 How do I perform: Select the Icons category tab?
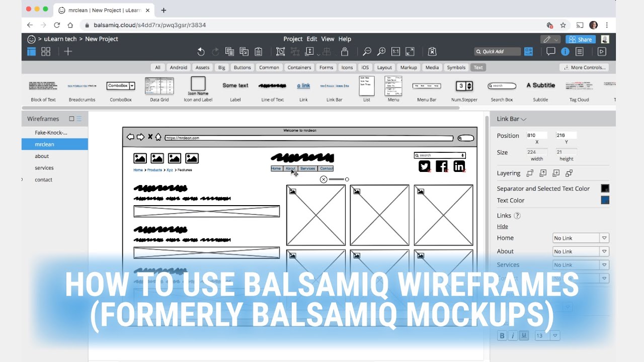[x=347, y=67]
